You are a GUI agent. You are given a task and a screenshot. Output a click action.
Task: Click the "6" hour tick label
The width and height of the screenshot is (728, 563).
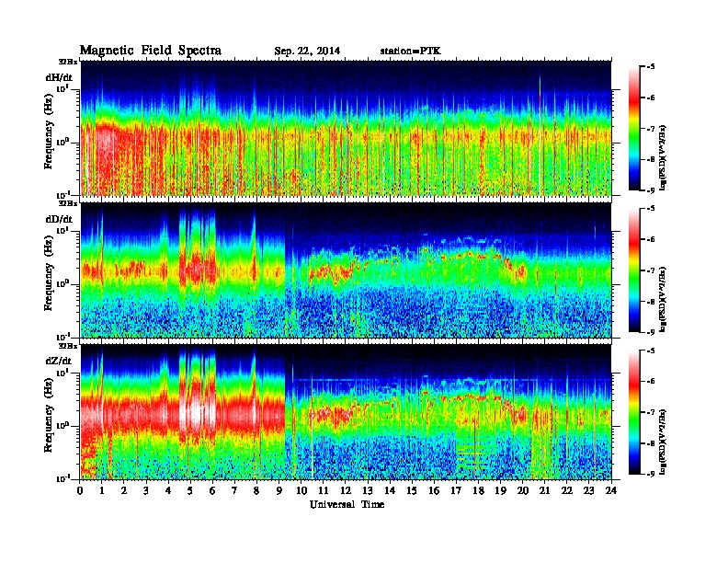pos(212,490)
